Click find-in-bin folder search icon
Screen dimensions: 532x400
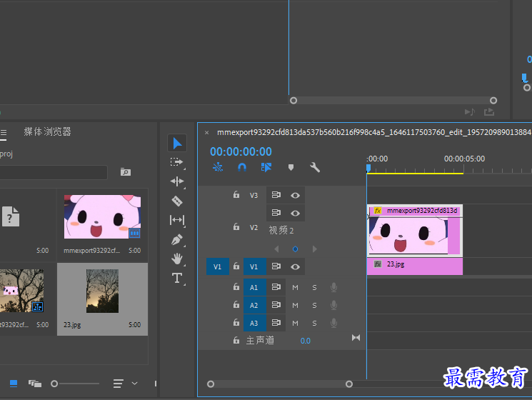point(126,172)
